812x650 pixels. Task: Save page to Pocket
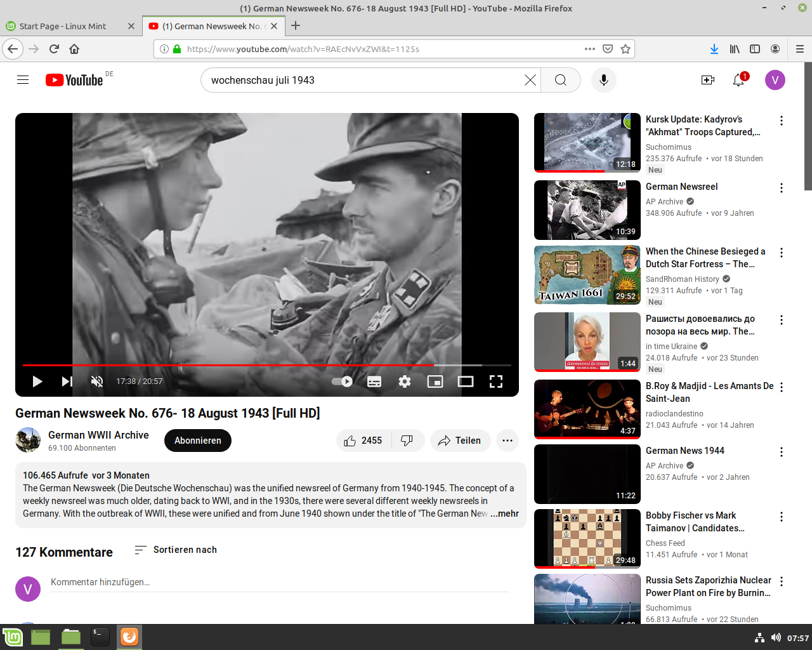(x=608, y=49)
